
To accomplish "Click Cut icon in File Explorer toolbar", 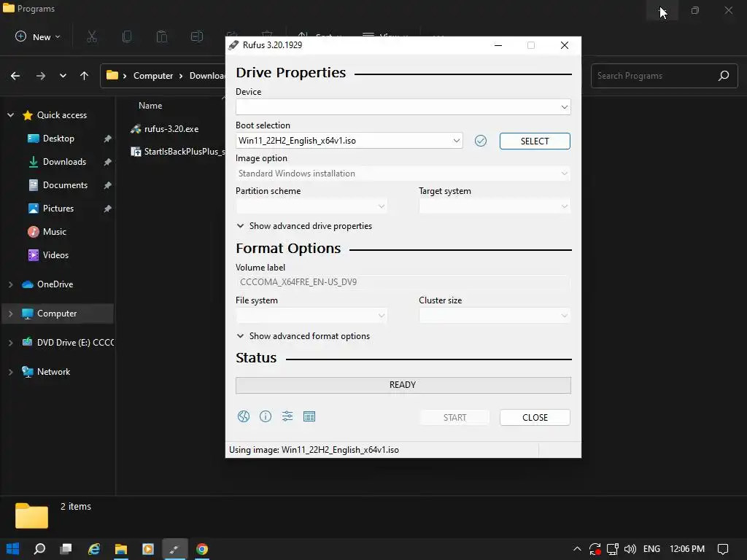I will coord(92,36).
